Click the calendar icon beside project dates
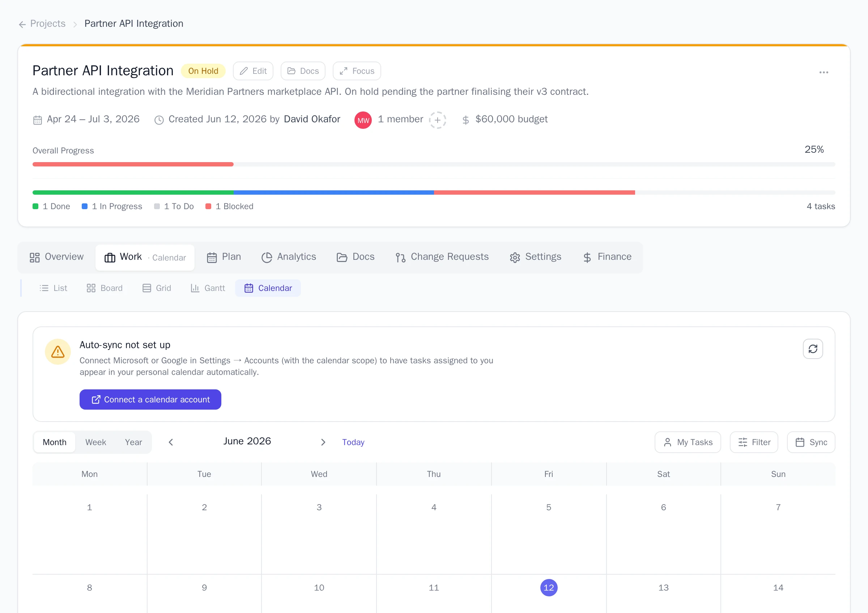The height and width of the screenshot is (613, 868). click(x=37, y=120)
